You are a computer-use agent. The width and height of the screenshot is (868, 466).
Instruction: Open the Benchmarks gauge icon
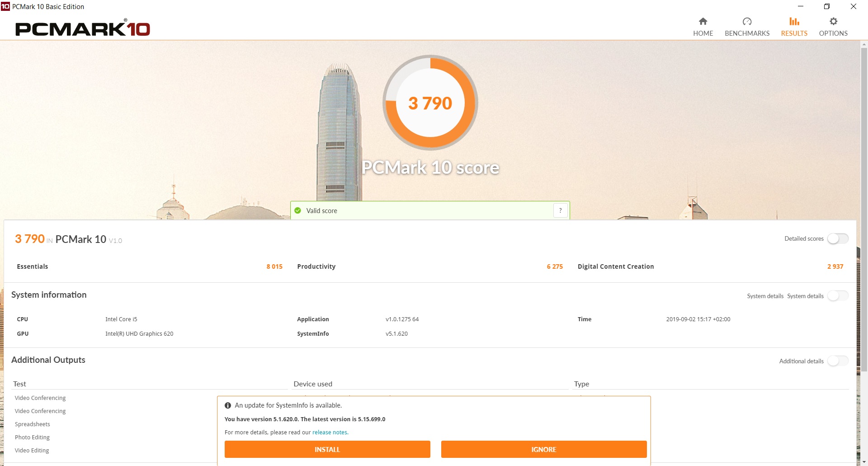click(747, 21)
